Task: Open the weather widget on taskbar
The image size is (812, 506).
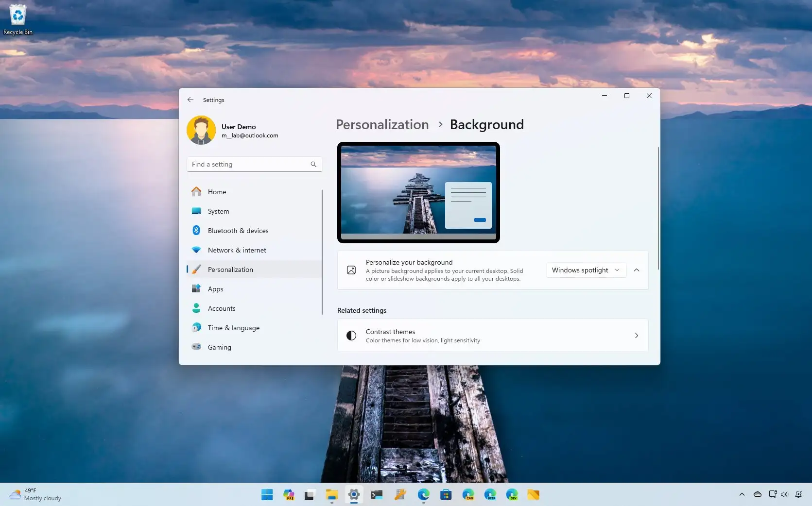Action: click(34, 494)
